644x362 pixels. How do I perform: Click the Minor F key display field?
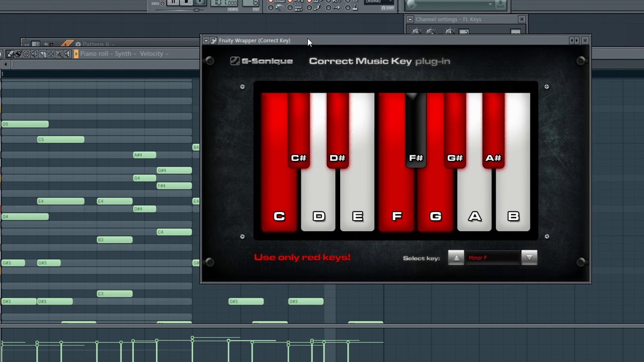493,258
